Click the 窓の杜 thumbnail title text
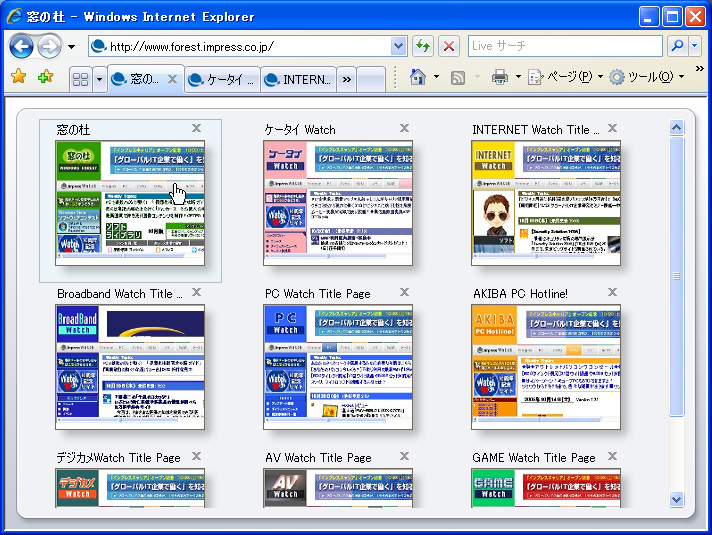Image resolution: width=712 pixels, height=535 pixels. (x=73, y=130)
